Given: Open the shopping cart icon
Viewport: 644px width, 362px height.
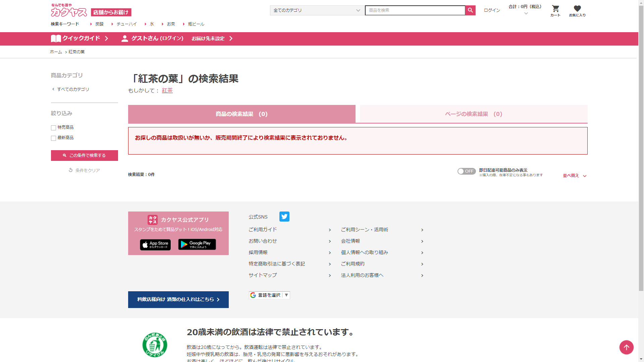Looking at the screenshot, I should coord(555,10).
